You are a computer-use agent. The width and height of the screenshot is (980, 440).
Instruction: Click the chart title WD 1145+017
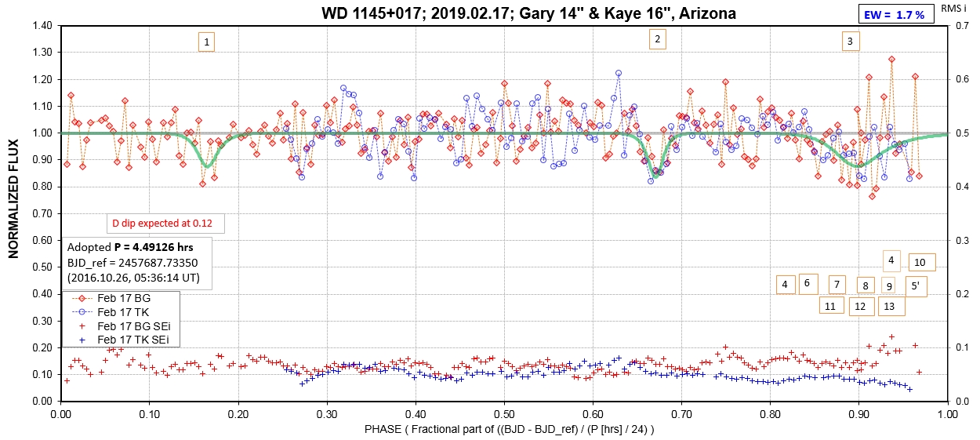[528, 13]
